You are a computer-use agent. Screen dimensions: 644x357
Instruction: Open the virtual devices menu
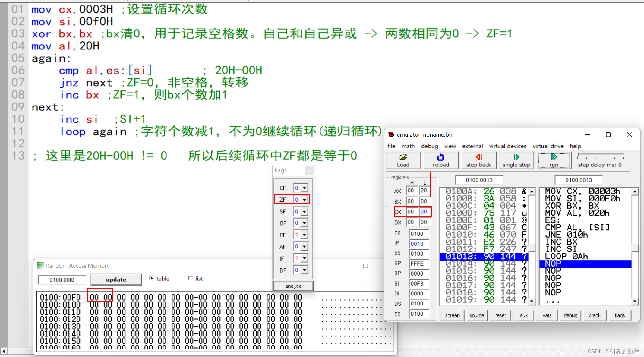(507, 146)
